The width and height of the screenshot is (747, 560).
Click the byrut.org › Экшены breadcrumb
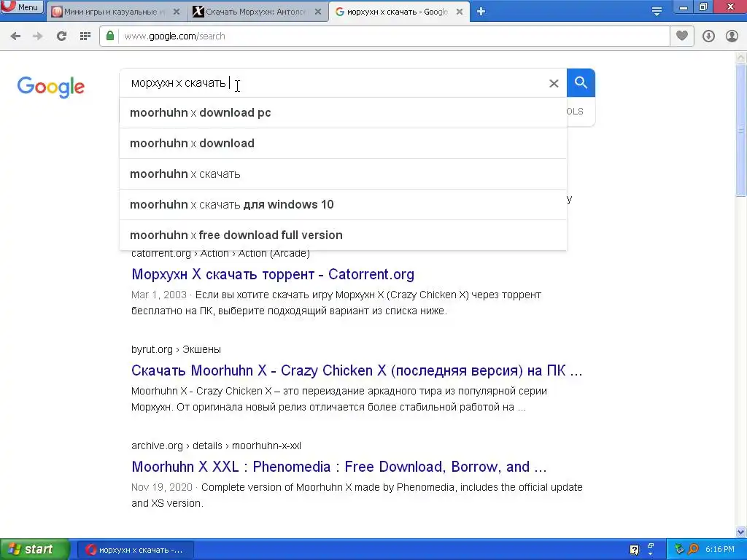coord(176,349)
